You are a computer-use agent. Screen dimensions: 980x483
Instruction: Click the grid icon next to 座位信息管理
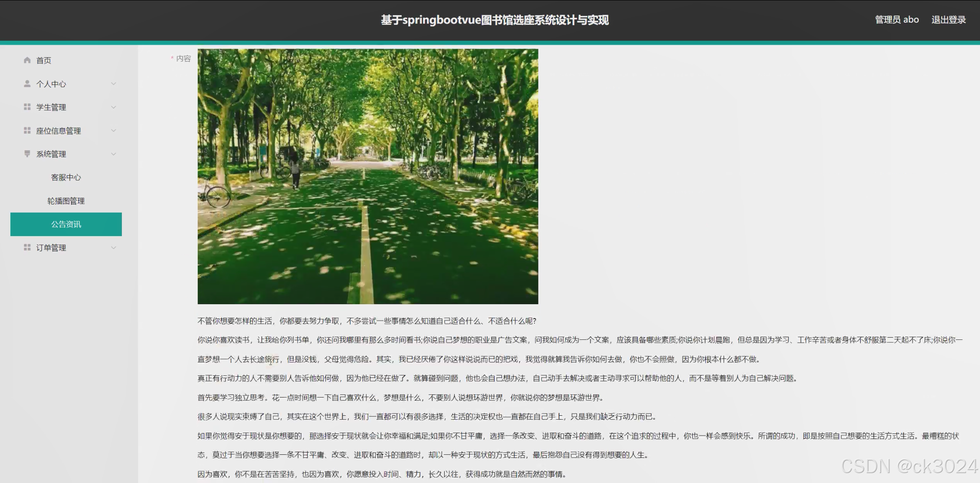[x=27, y=130]
